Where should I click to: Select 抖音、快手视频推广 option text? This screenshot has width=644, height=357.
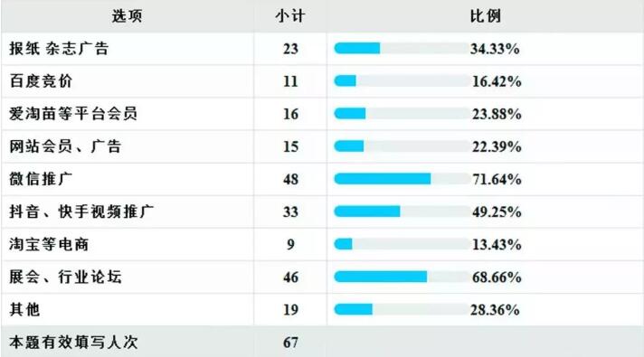(81, 211)
